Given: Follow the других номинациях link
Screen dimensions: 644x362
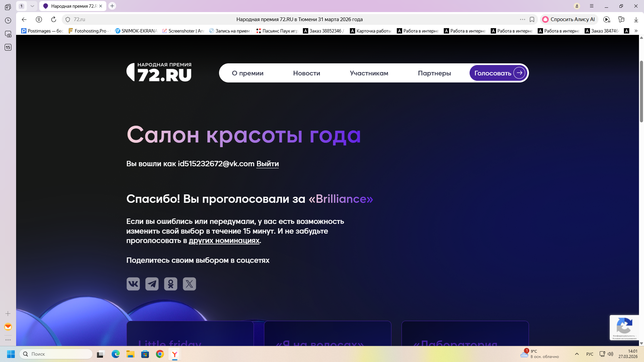Looking at the screenshot, I should coord(224,241).
